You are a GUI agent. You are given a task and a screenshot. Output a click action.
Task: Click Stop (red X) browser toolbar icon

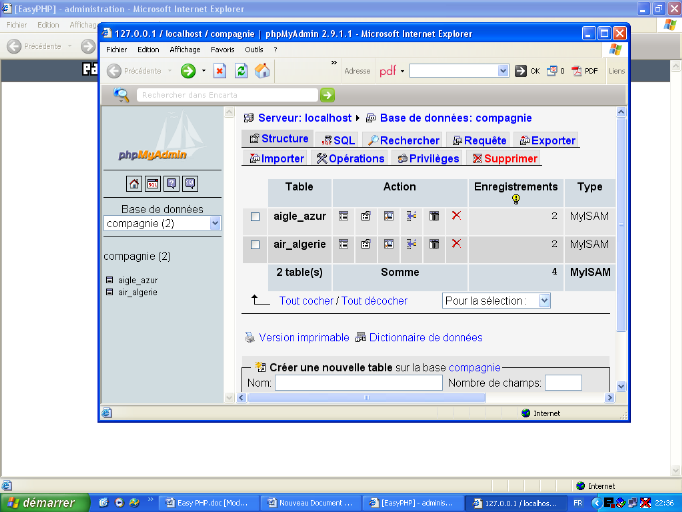(220, 70)
